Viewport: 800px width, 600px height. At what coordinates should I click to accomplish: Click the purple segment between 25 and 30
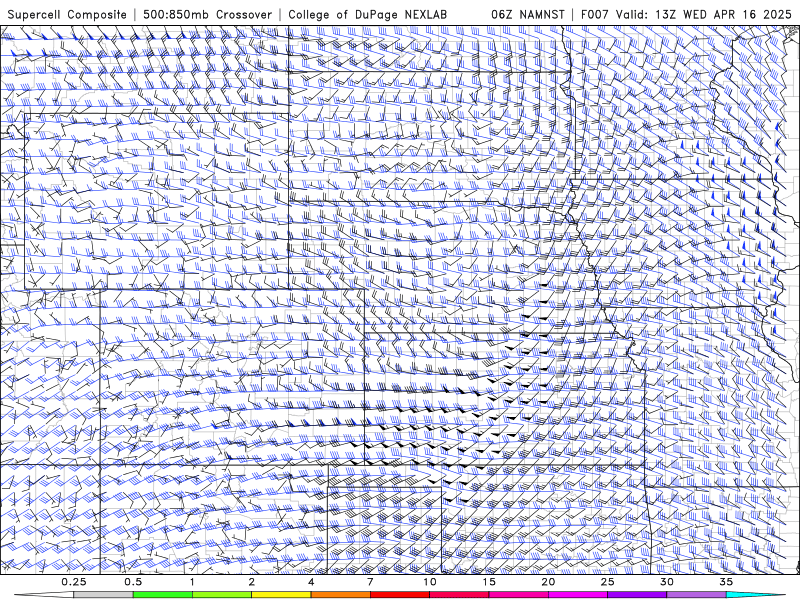click(x=637, y=595)
